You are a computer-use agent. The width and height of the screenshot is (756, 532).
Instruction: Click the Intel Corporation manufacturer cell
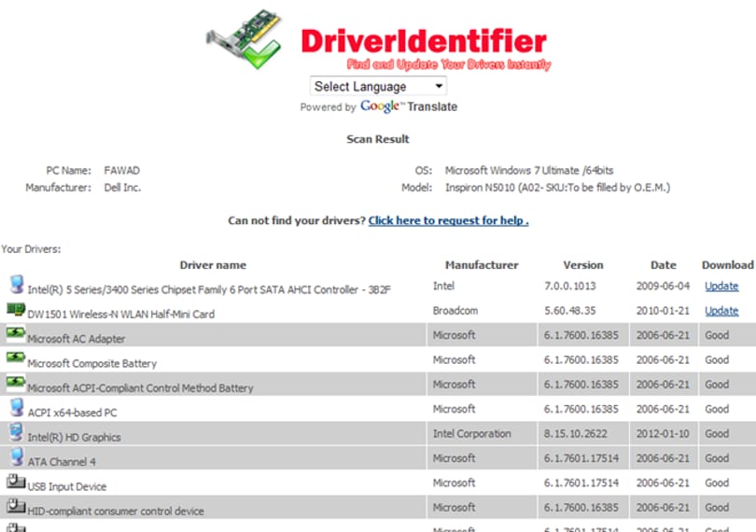pos(471,434)
